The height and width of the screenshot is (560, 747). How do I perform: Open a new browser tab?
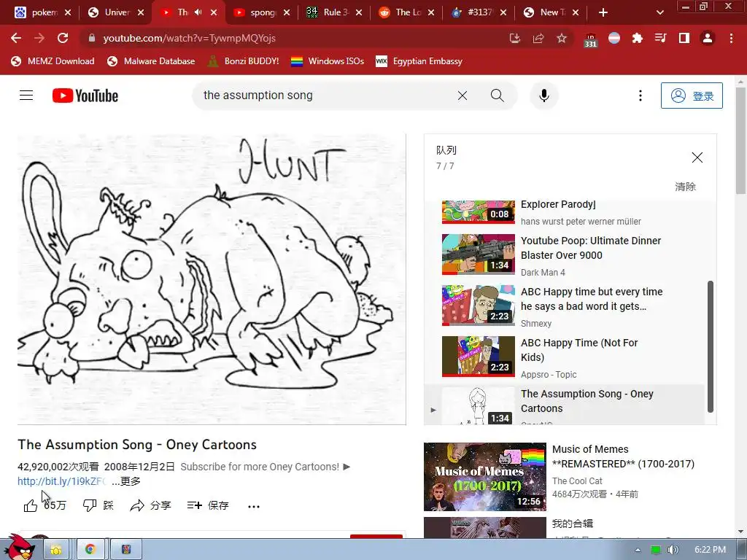[603, 12]
